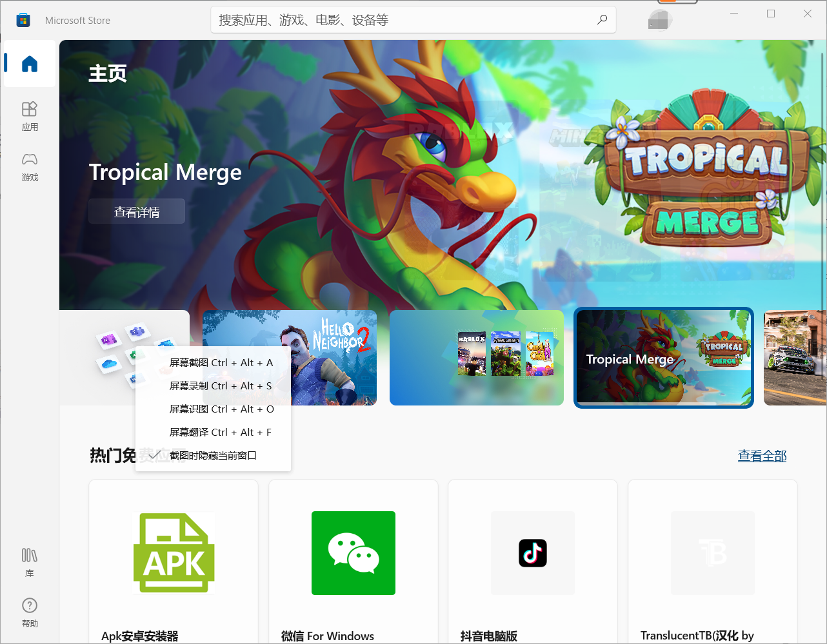Open TranslucentTB(汉化 by app title
Image resolution: width=827 pixels, height=644 pixels.
(x=697, y=636)
